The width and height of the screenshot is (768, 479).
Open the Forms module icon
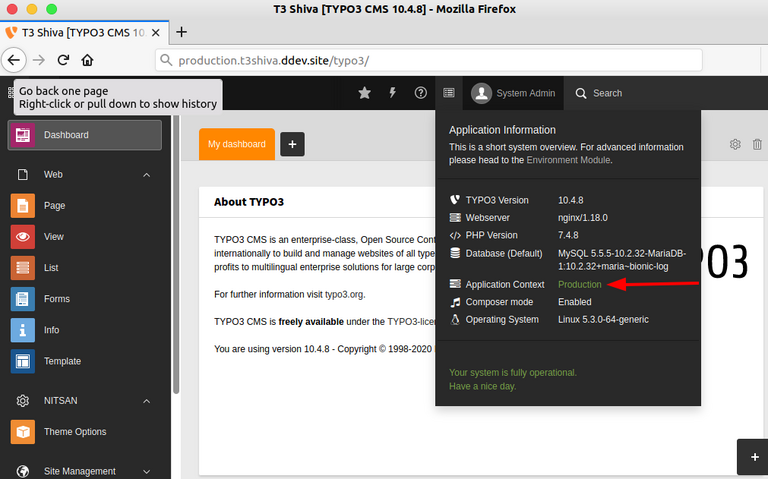click(x=23, y=299)
